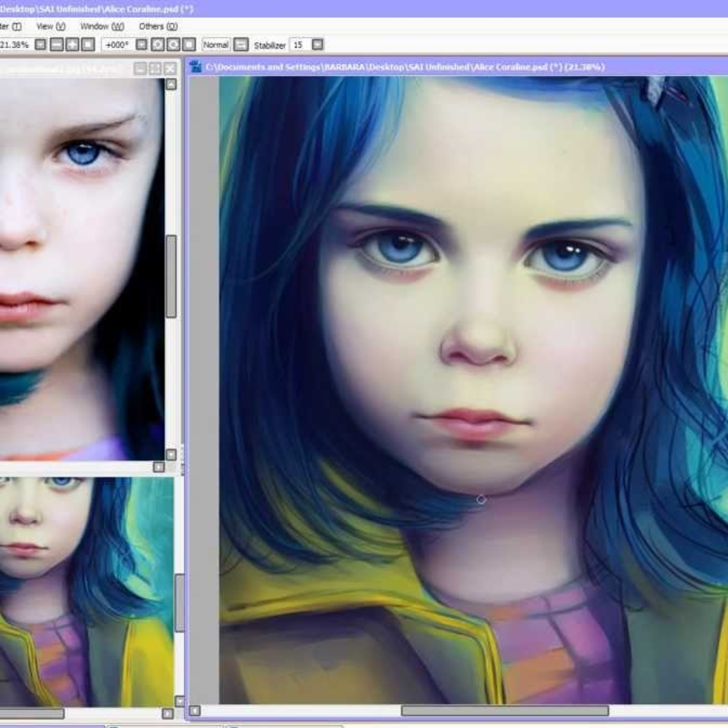The image size is (728, 728).
Task: Click the Stabilizer value 15
Action: tap(299, 45)
